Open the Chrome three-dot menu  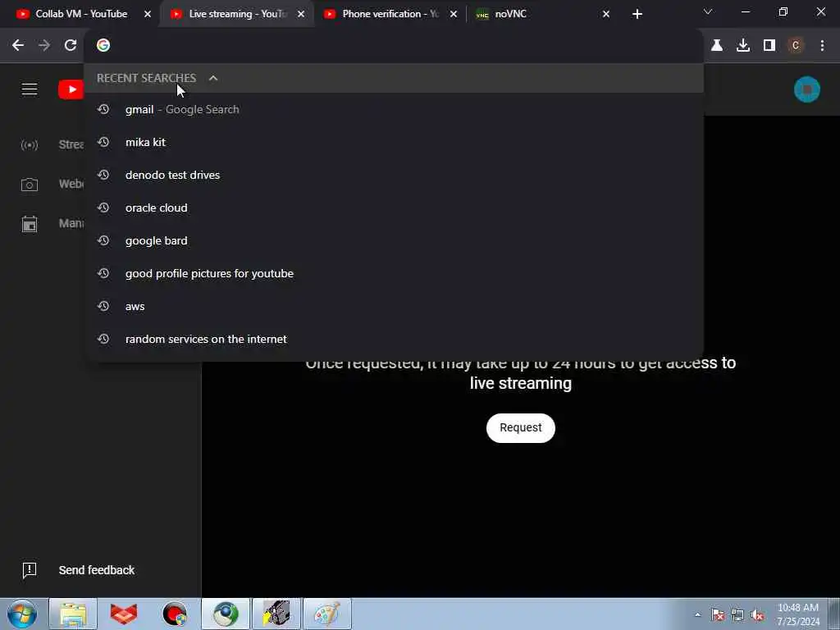(x=822, y=46)
